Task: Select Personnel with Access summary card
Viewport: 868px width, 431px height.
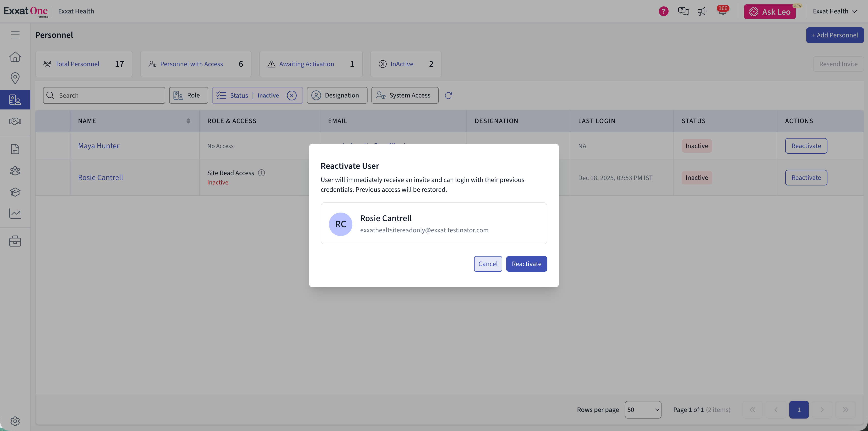Action: 196,64
